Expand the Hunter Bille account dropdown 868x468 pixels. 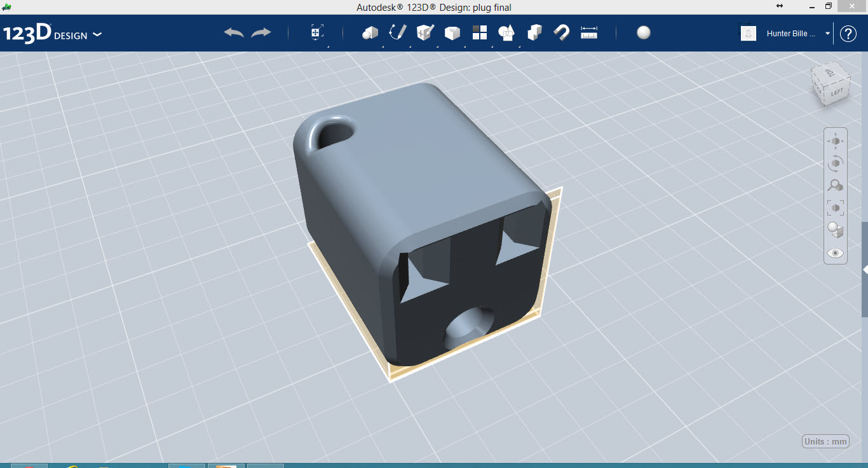point(827,34)
